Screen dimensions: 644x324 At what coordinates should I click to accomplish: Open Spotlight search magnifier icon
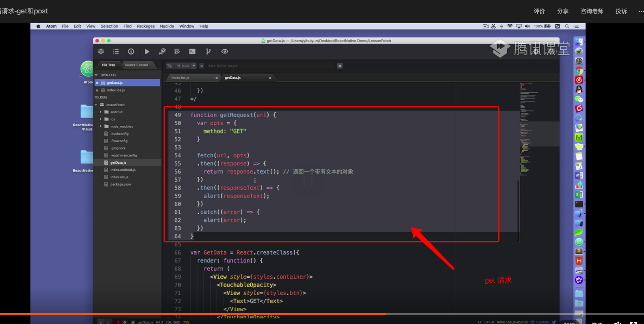coord(567,26)
